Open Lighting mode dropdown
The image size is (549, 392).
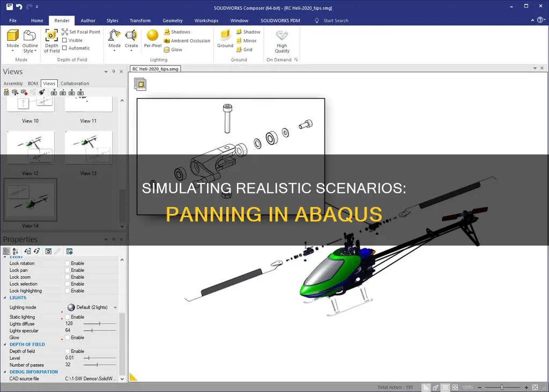(115, 308)
